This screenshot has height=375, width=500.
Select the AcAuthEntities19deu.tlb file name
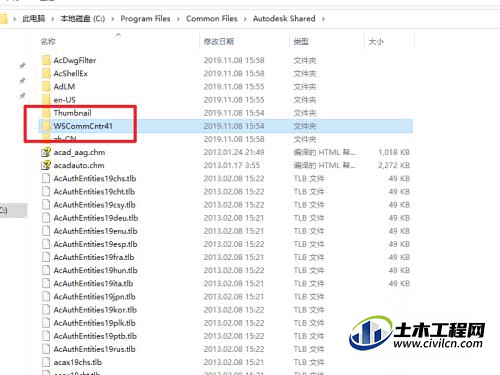tap(96, 218)
